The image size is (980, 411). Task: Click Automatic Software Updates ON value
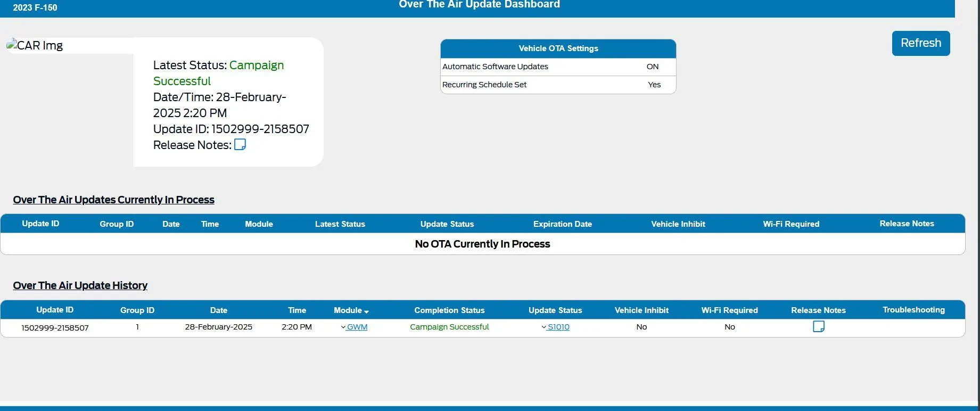pos(653,67)
